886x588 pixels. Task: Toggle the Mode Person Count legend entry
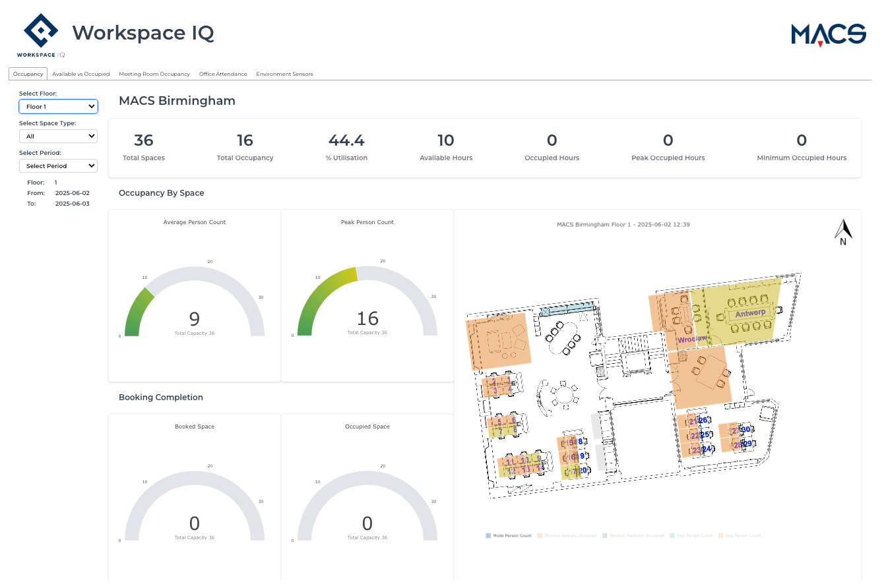[509, 536]
